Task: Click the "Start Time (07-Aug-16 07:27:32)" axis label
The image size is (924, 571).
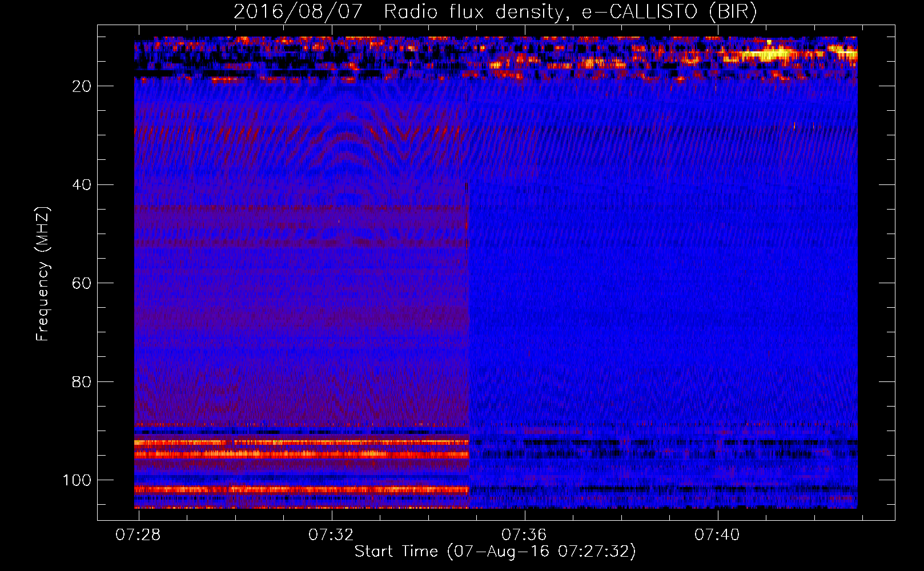Action: coord(495,552)
